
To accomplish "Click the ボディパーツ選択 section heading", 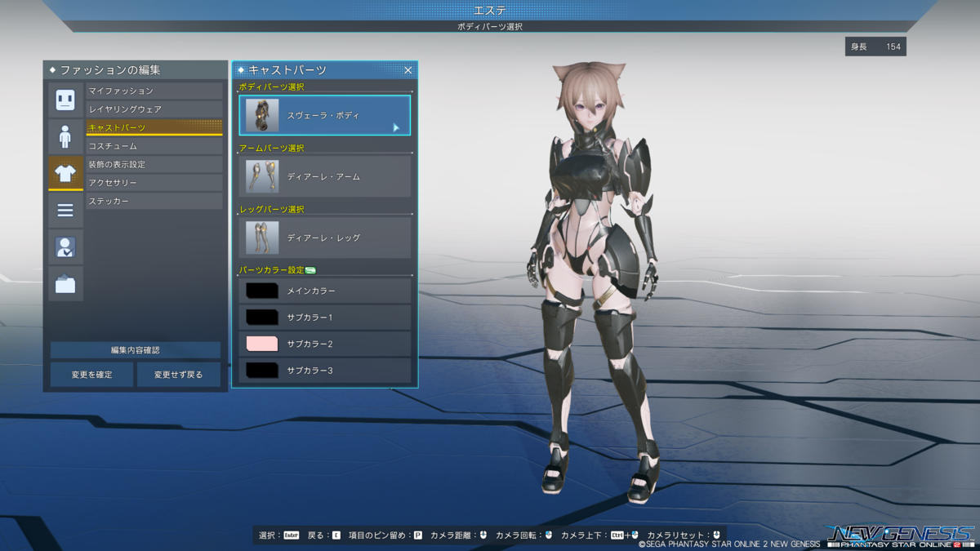I will (272, 87).
